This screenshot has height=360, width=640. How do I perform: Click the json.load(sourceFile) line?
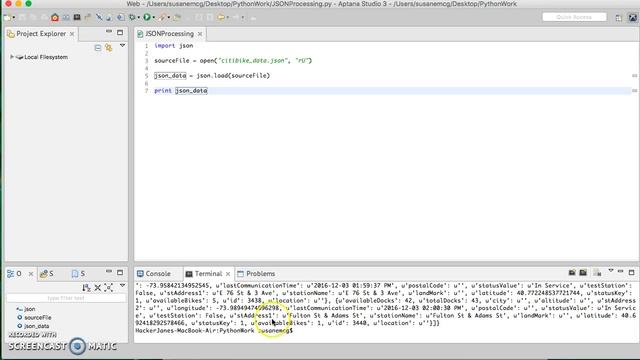click(x=212, y=76)
